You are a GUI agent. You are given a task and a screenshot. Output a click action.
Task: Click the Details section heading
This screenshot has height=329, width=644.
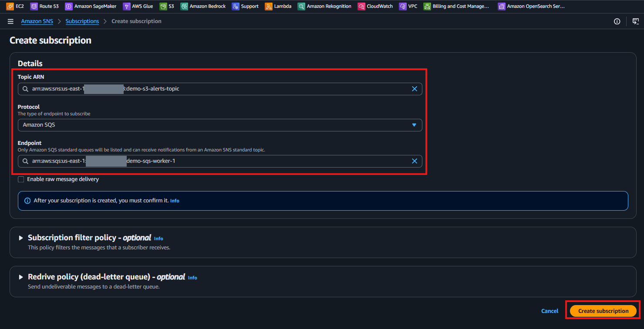coord(30,64)
